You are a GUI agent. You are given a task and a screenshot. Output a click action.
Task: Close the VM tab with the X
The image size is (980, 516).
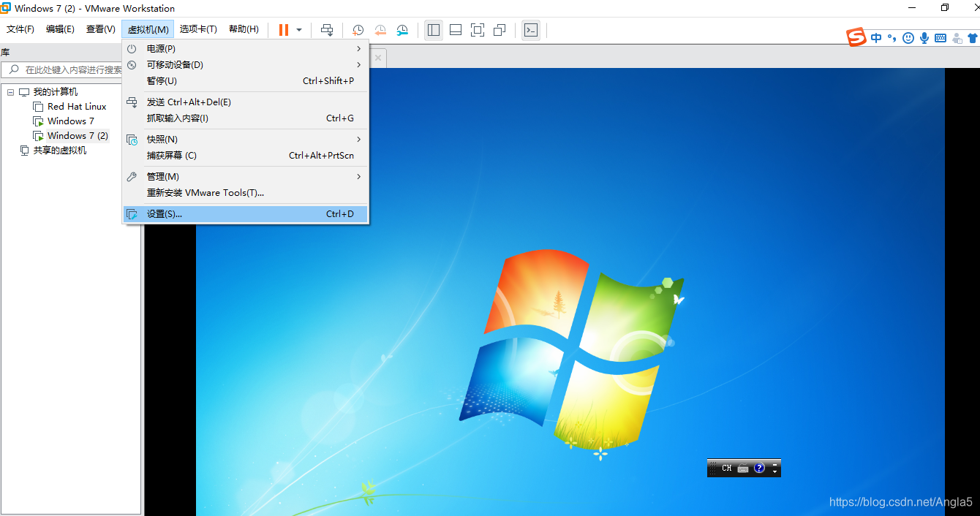click(378, 58)
